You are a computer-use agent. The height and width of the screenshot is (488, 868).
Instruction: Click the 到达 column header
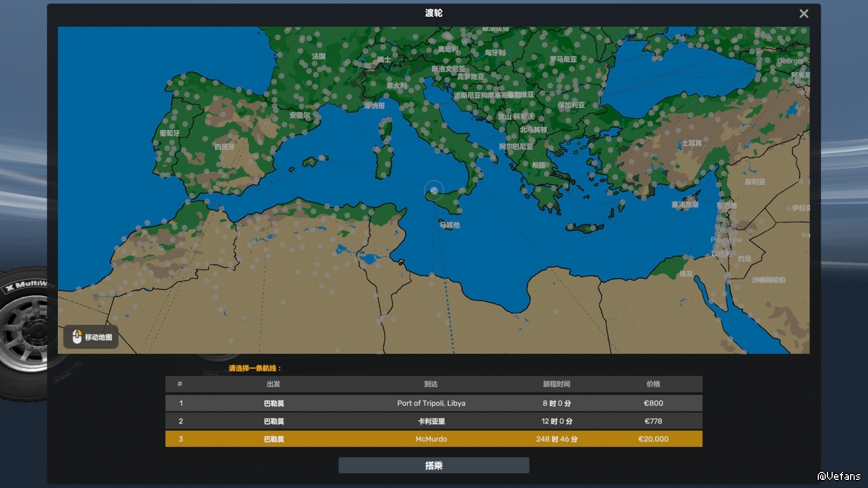[431, 384]
